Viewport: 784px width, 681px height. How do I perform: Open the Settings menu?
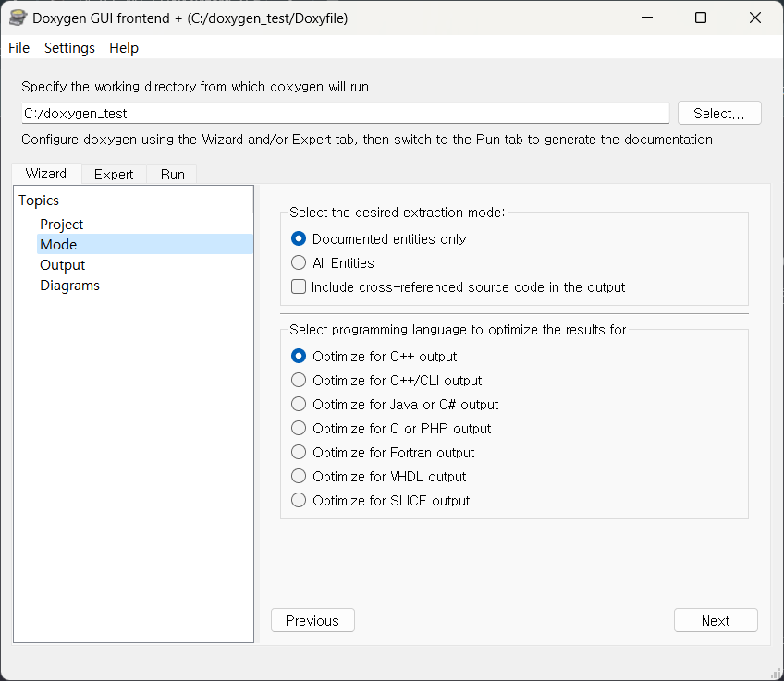pos(69,48)
